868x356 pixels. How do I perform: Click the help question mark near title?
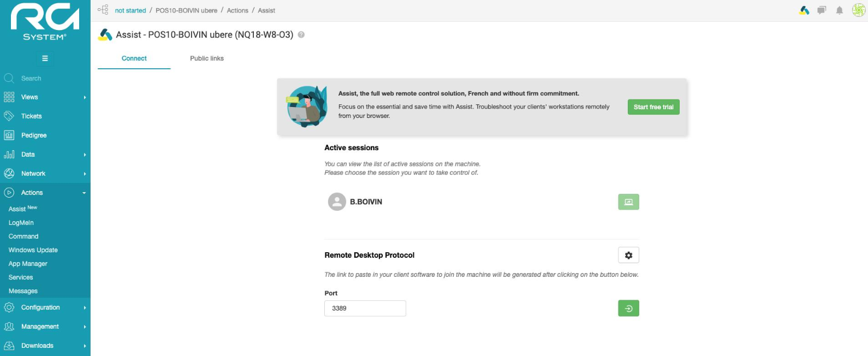click(301, 34)
